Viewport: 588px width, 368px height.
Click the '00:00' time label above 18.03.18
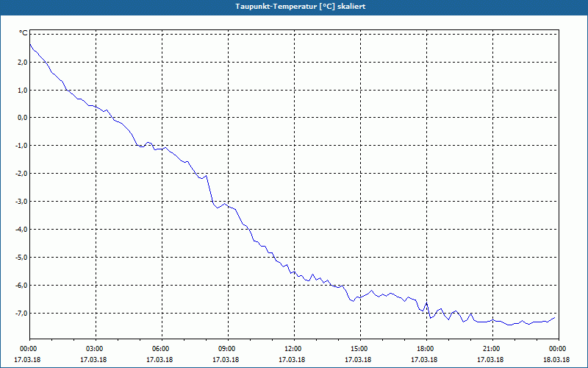[x=558, y=349]
